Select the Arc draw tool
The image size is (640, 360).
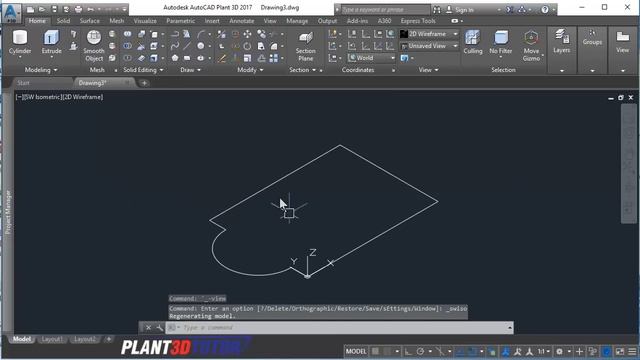[x=201, y=34]
